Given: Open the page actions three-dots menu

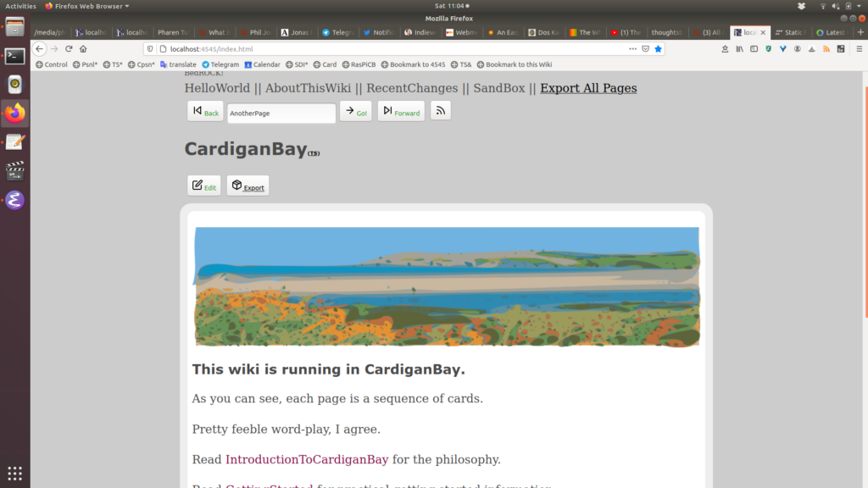Looking at the screenshot, I should (x=632, y=48).
